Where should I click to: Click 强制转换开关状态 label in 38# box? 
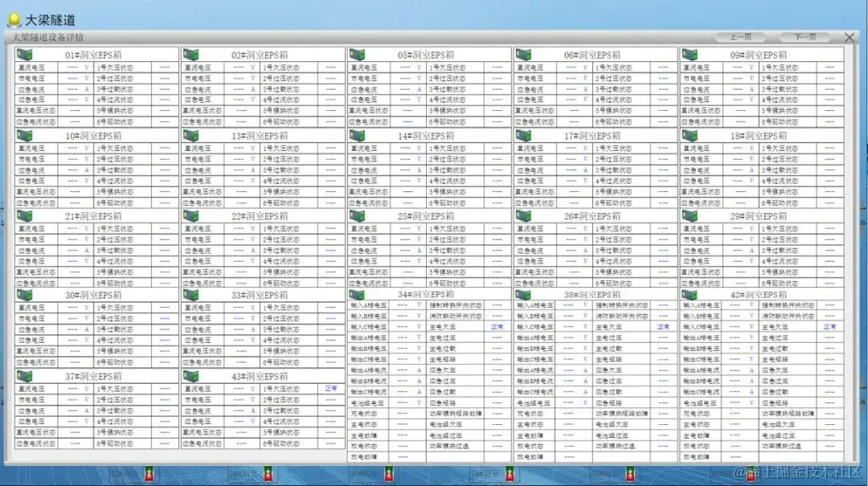coord(621,305)
